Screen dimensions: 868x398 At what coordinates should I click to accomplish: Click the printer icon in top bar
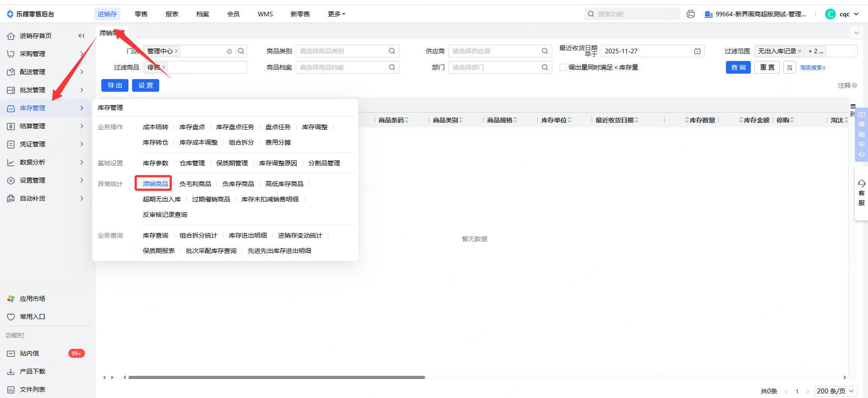[x=690, y=14]
